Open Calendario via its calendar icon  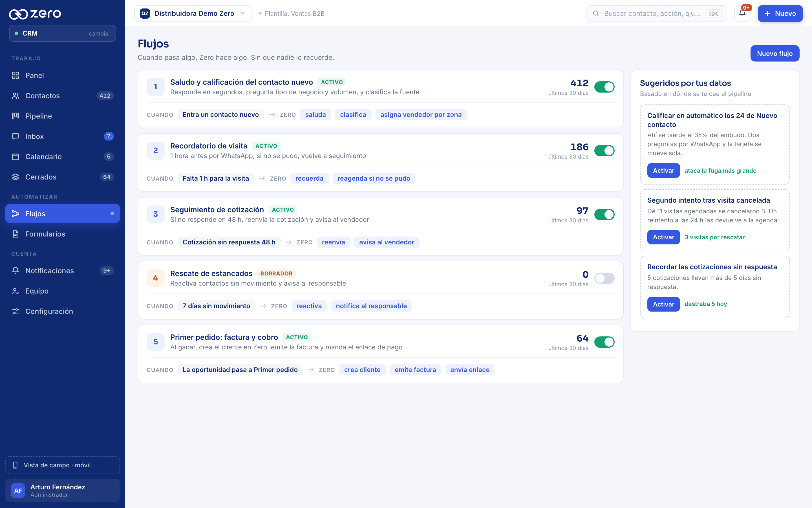point(16,157)
